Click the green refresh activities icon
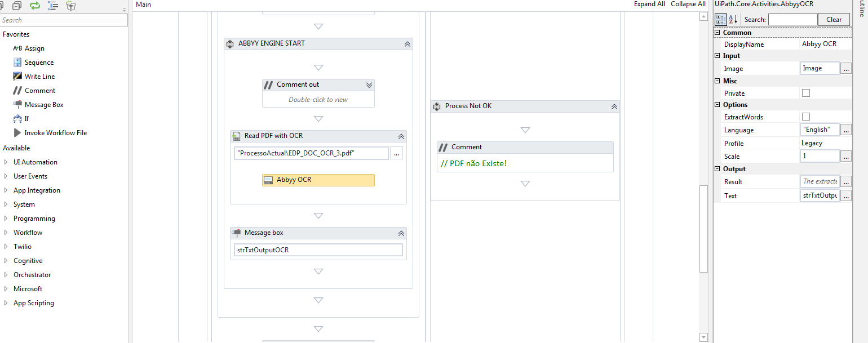The width and height of the screenshot is (868, 343). (x=35, y=6)
